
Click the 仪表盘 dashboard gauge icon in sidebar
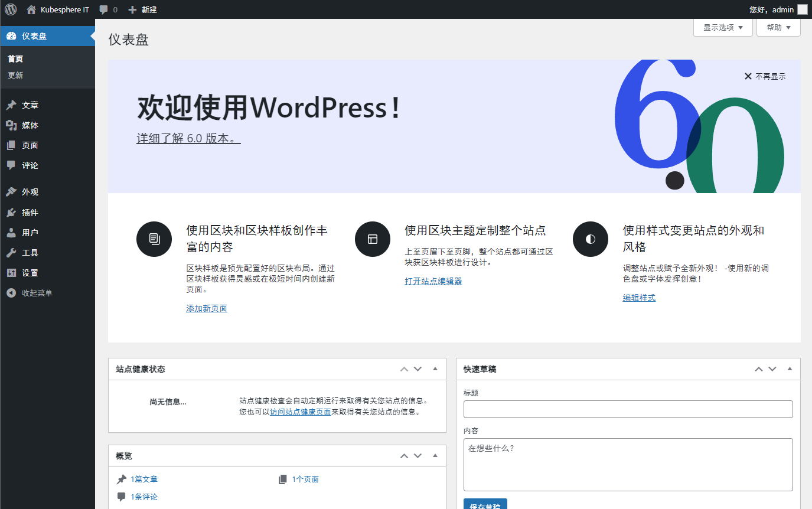coord(11,36)
